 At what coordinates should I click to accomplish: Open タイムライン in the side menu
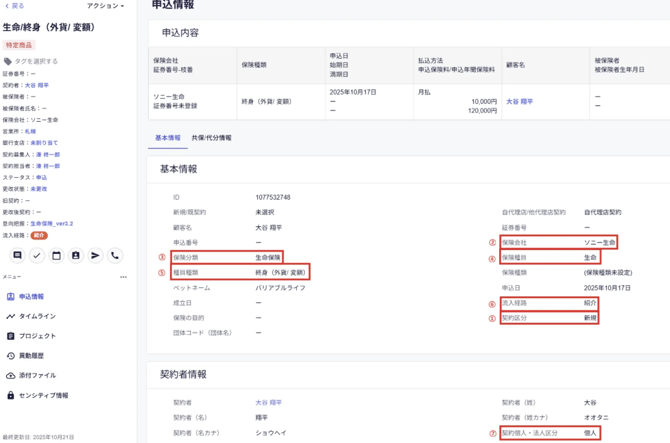pyautogui.click(x=37, y=316)
